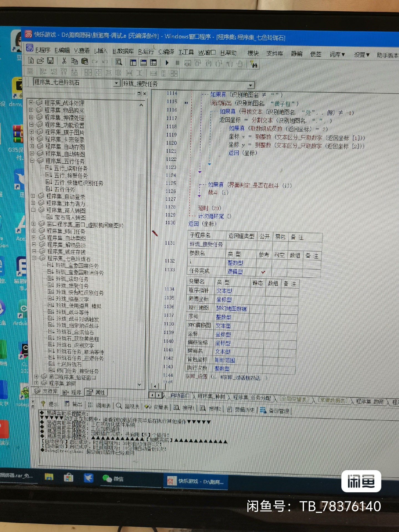
Task: Switch to the 程序集_任务分配 editor tab
Action: 252,398
